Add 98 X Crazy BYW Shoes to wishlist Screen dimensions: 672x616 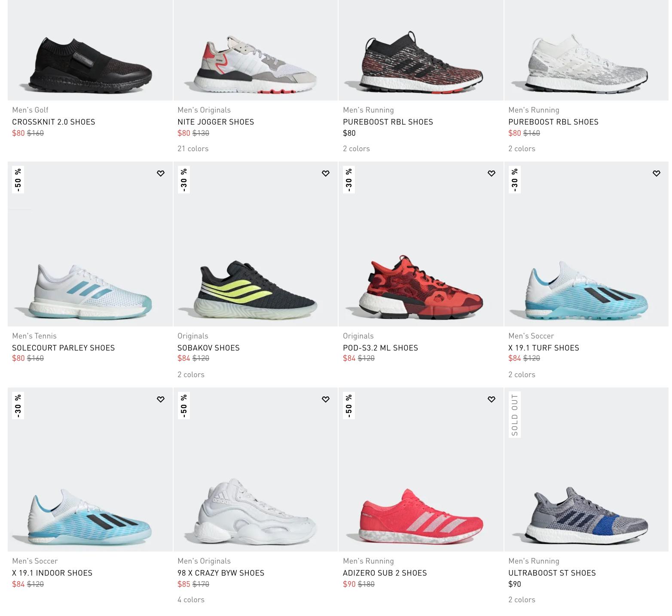coord(326,399)
